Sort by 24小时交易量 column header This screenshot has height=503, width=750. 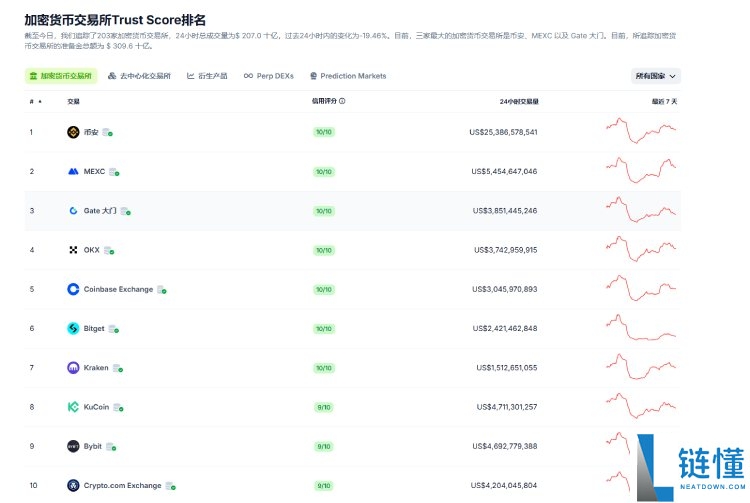519,101
